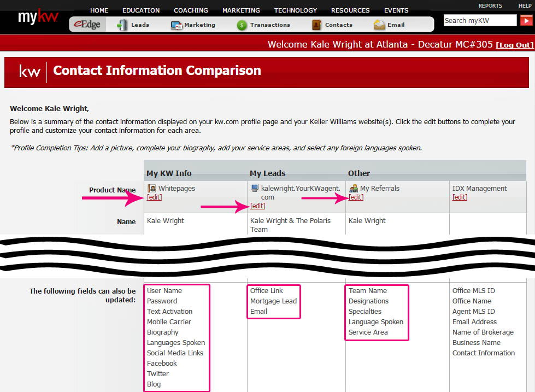The width and height of the screenshot is (535, 392).
Task: Click the Mobile Carrier entry
Action: 169,321
